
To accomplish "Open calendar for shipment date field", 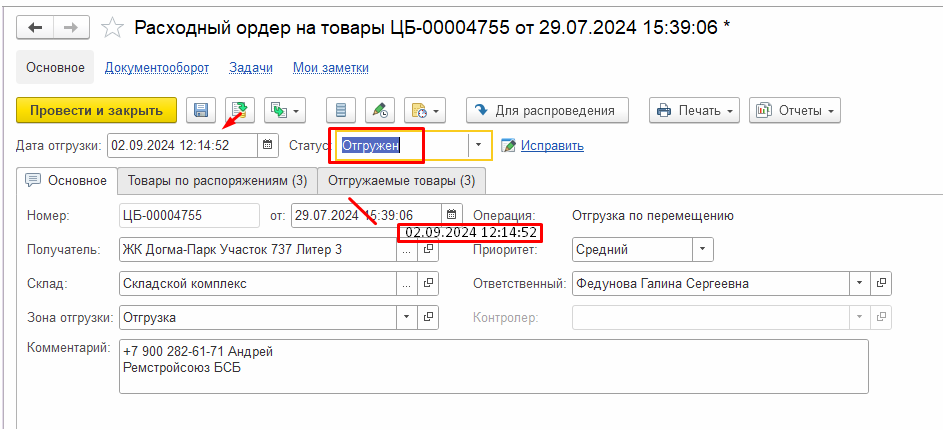I will [268, 146].
